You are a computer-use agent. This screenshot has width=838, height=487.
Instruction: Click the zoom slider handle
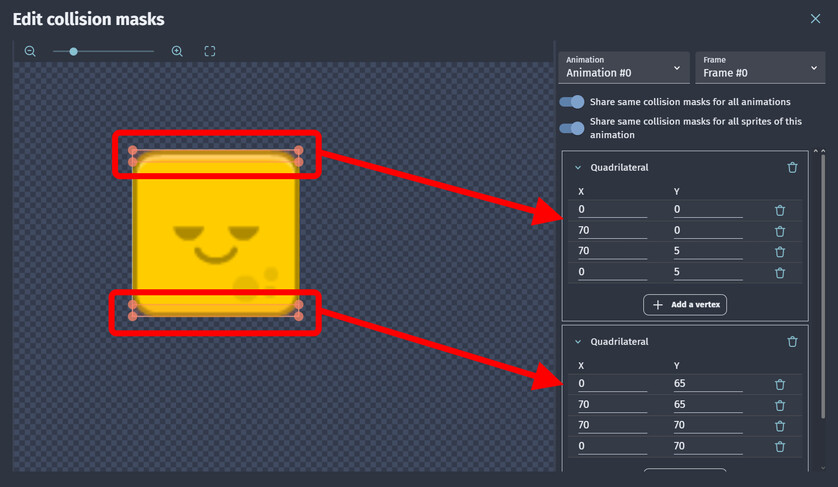pyautogui.click(x=73, y=51)
